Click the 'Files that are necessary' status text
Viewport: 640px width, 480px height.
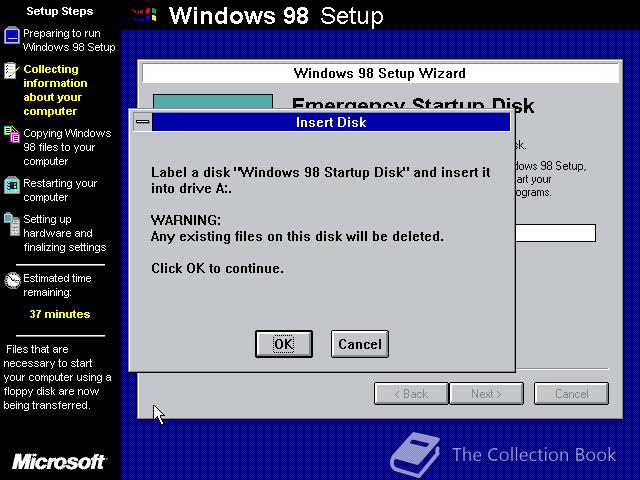(x=57, y=377)
